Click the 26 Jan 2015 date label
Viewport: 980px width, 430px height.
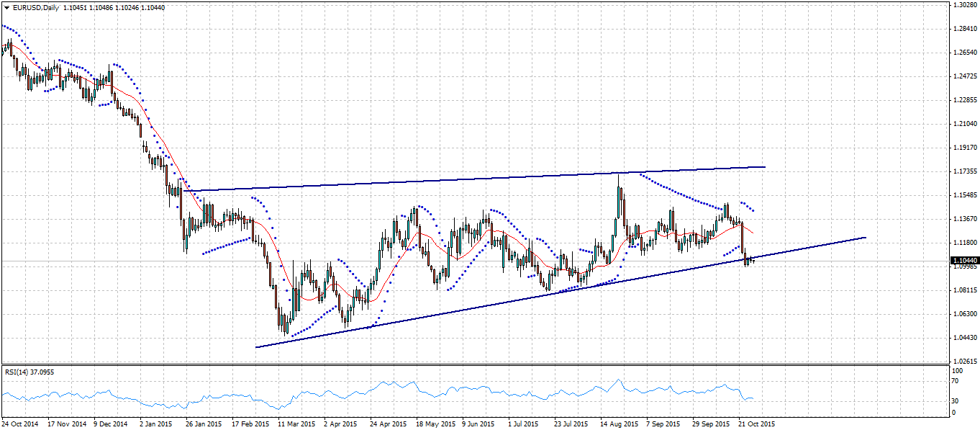203,424
